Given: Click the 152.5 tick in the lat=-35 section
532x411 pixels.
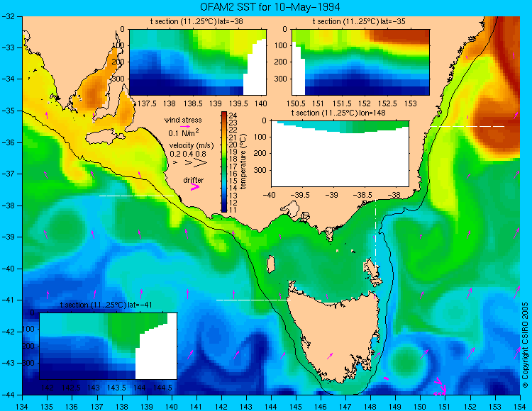Looking at the screenshot, I should pos(387,103).
